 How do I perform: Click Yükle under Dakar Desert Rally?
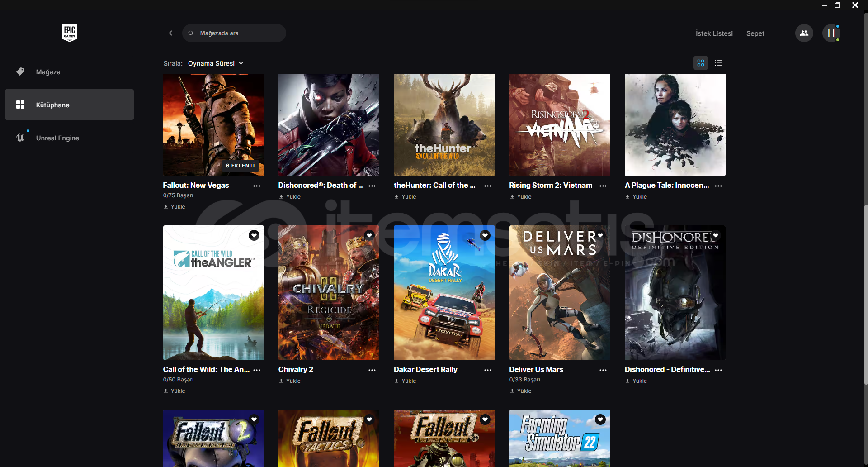405,381
